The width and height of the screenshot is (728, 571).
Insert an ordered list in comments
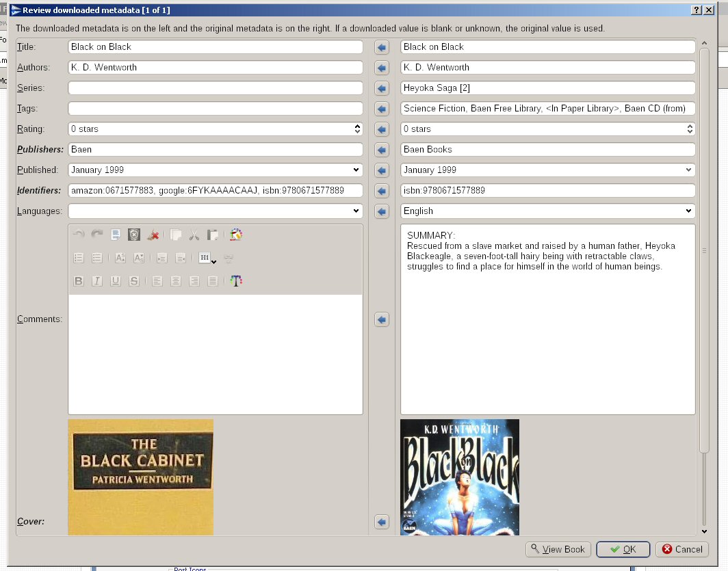coord(79,258)
